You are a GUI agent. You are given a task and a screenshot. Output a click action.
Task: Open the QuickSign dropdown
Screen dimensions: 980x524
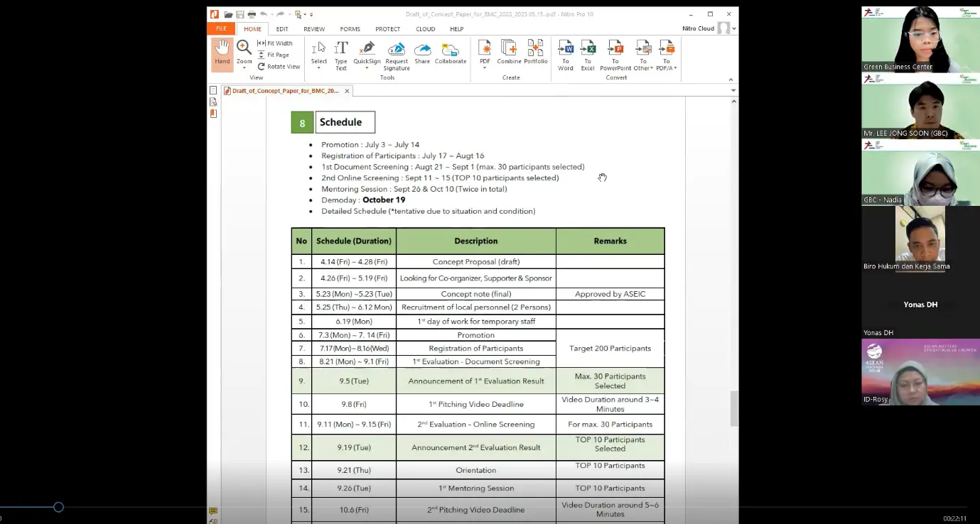pos(367,68)
